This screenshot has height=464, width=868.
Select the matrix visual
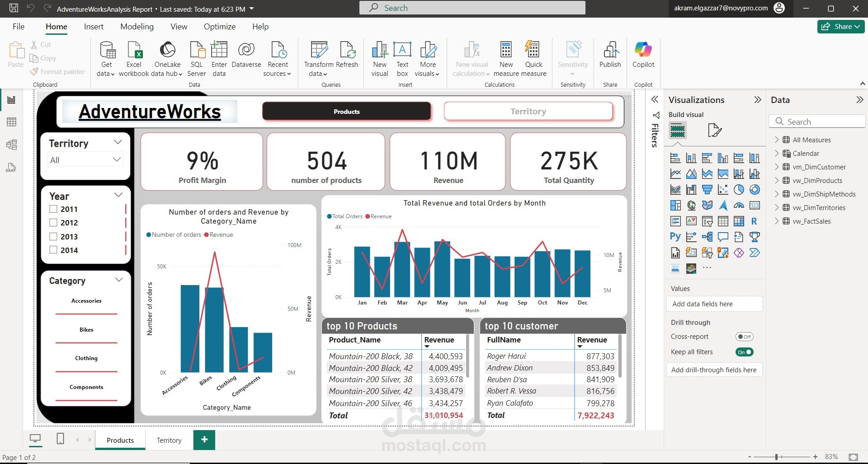[739, 221]
